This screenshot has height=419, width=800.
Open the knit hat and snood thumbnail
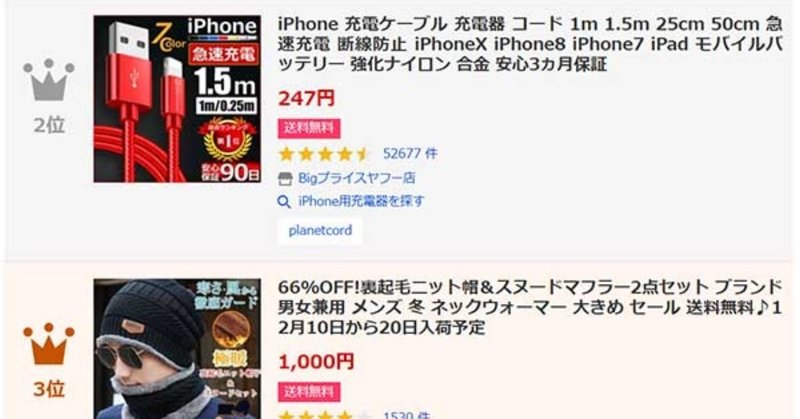177,349
